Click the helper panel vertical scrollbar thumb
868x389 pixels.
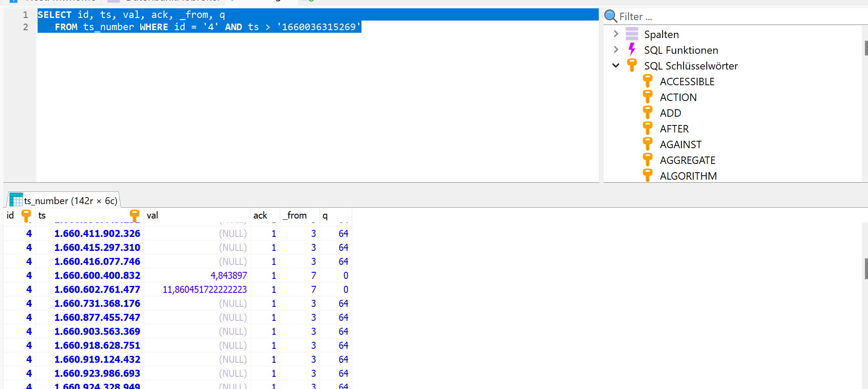[x=866, y=48]
